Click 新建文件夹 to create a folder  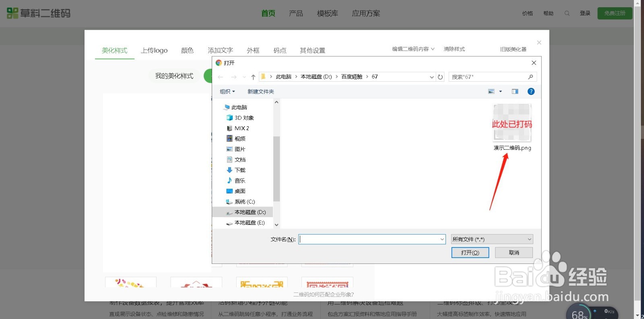tap(261, 92)
